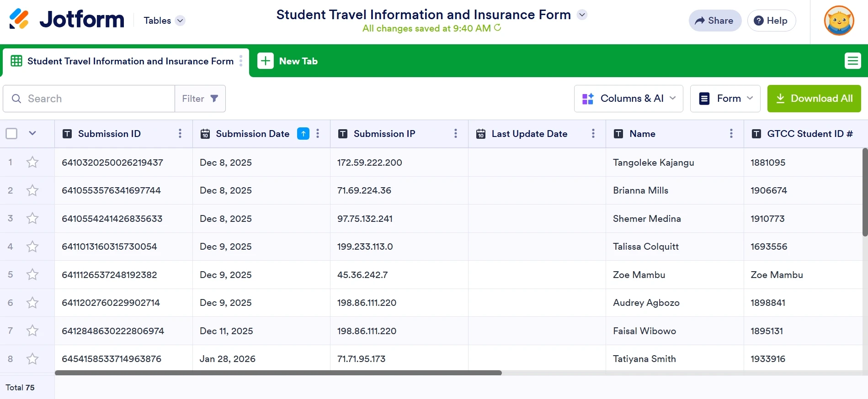Open the Help menu
The width and height of the screenshot is (868, 399).
pos(771,21)
